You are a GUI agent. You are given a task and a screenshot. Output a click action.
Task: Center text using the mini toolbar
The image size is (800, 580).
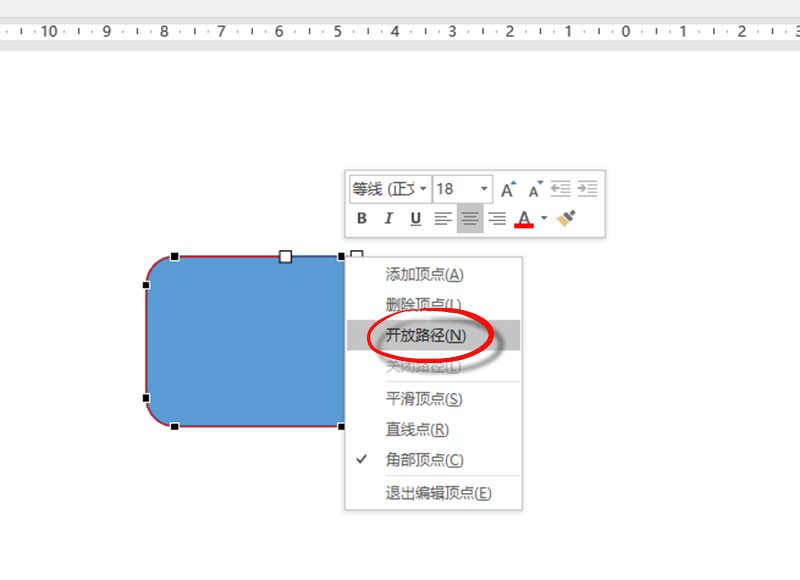(470, 218)
